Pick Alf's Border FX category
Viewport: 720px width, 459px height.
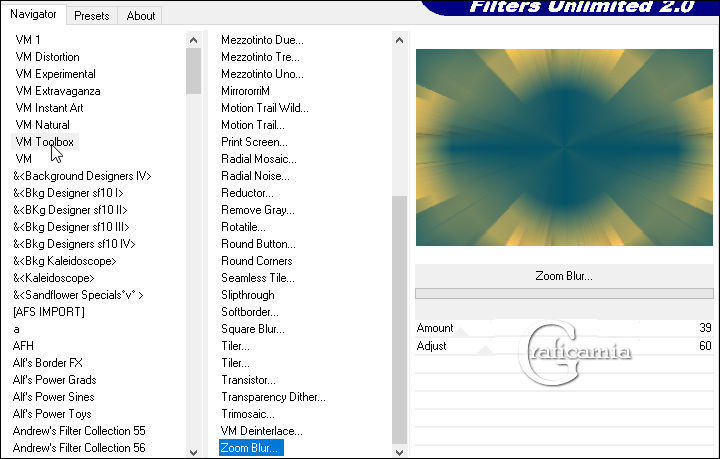click(x=48, y=362)
